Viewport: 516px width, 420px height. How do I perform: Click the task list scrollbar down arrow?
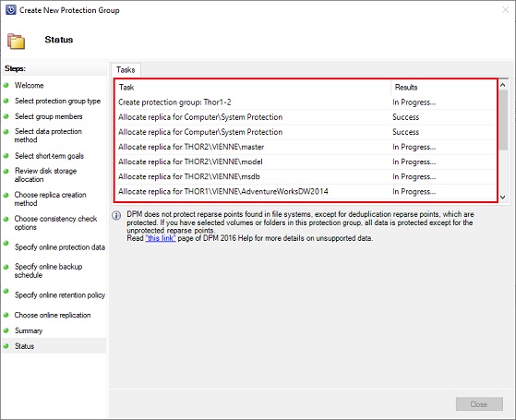[503, 198]
